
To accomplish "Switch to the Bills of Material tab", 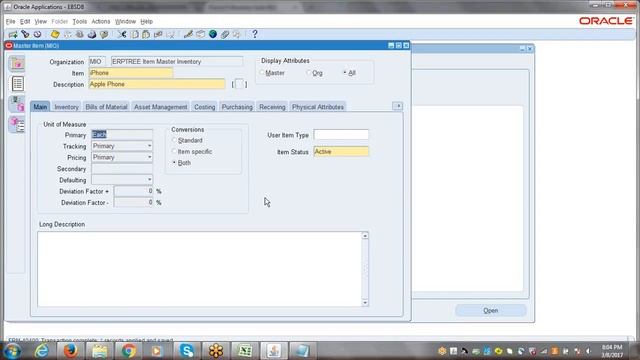I will tap(106, 107).
